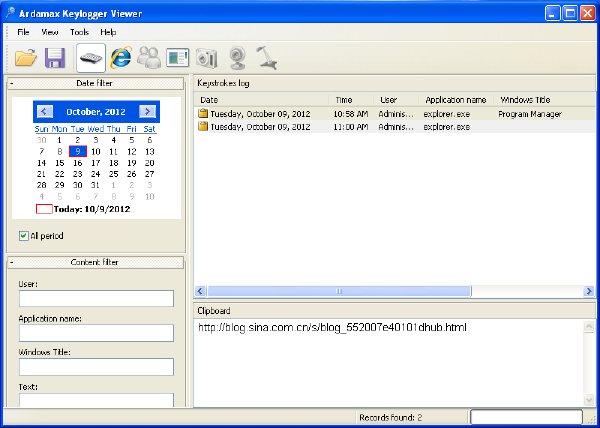Open the View menu
This screenshot has height=428, width=600.
tap(50, 32)
